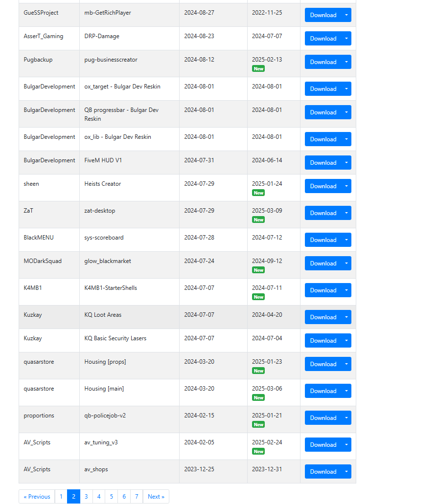Expand download options for DRP-Damage
This screenshot has height=504, width=438.
tap(346, 39)
